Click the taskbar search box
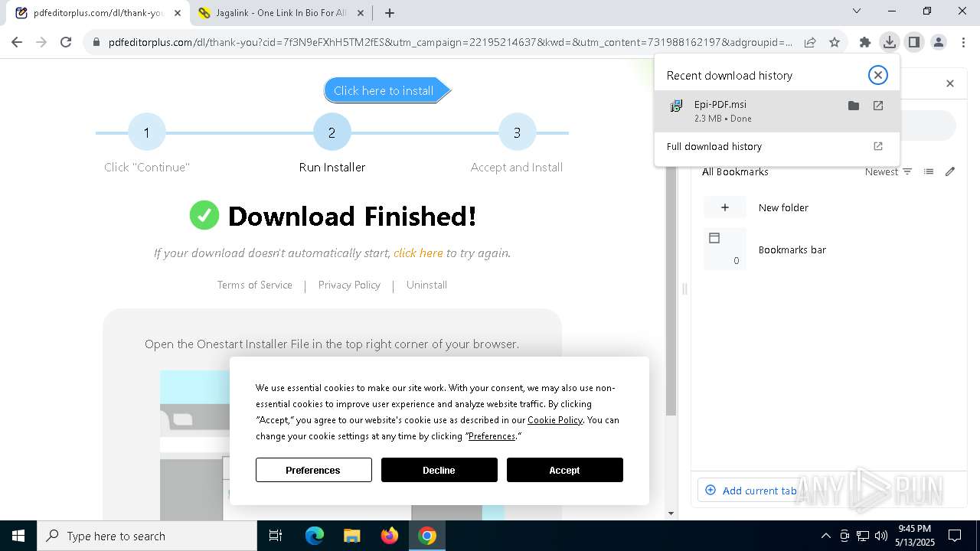This screenshot has width=980, height=551. point(147,536)
